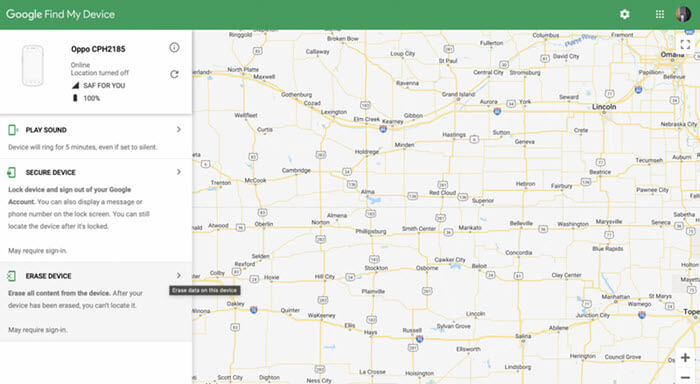Click 'Location turned off' status text
Screen dimensions: 700x384
click(x=100, y=73)
